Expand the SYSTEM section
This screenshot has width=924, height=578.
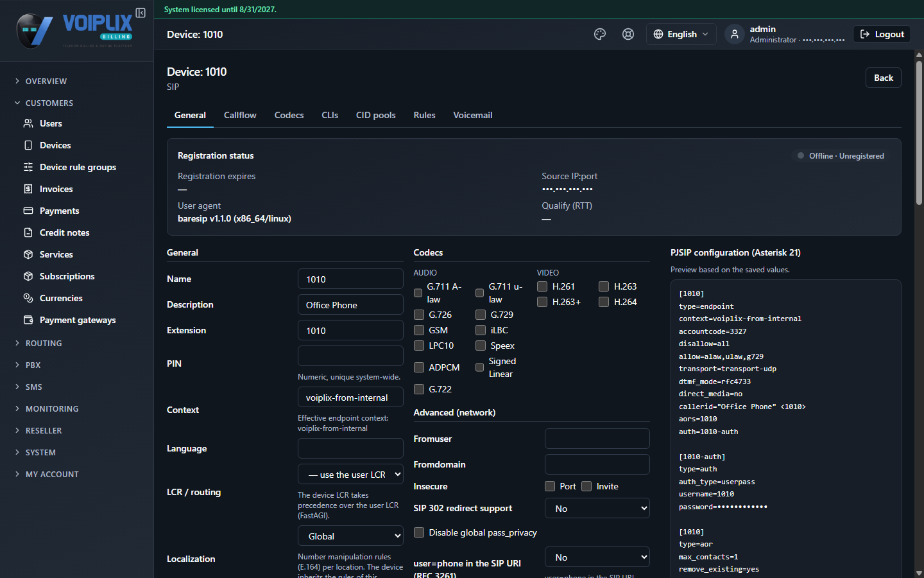tap(40, 452)
